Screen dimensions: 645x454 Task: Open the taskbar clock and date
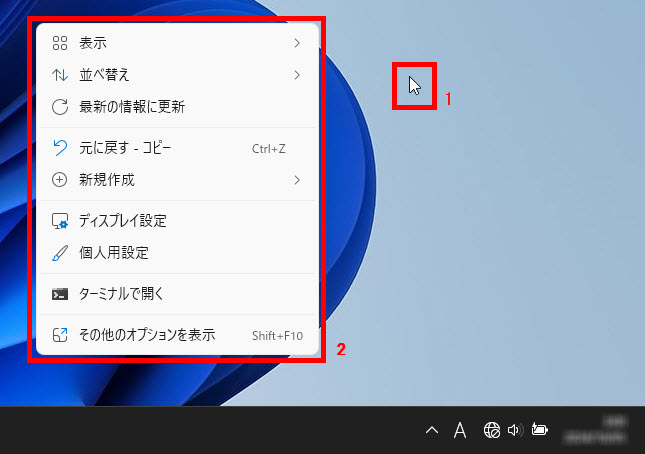(x=598, y=431)
